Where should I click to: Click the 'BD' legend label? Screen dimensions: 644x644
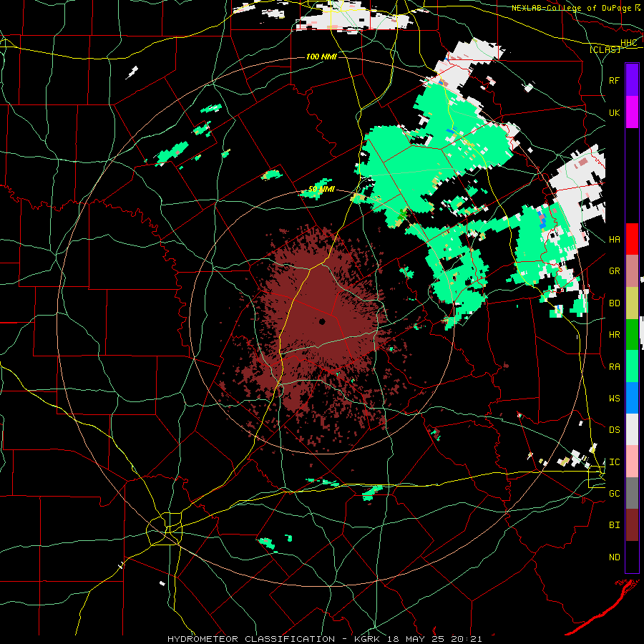click(x=614, y=303)
